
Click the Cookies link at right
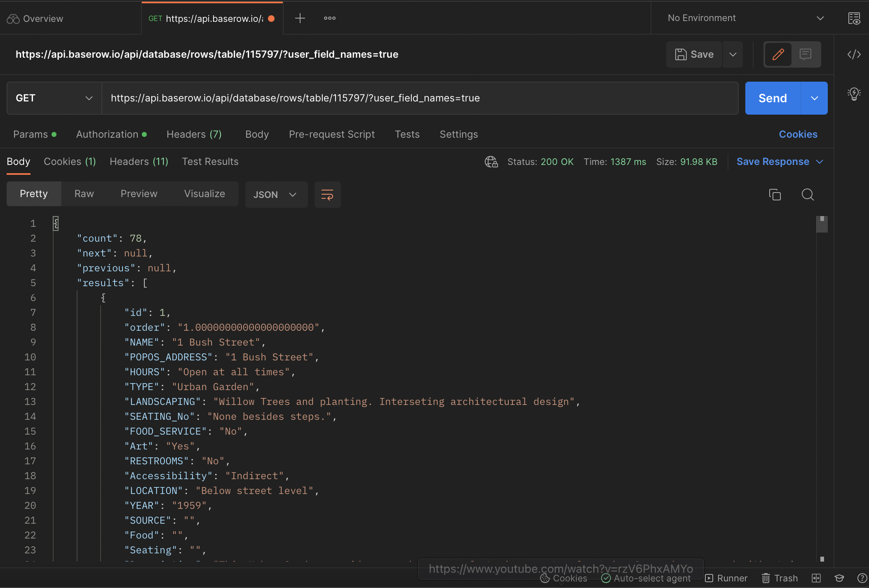pos(798,134)
